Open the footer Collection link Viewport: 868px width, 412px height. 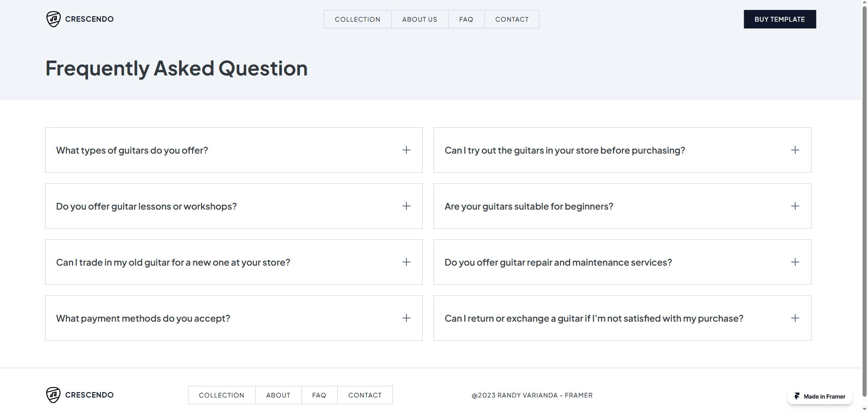click(222, 395)
